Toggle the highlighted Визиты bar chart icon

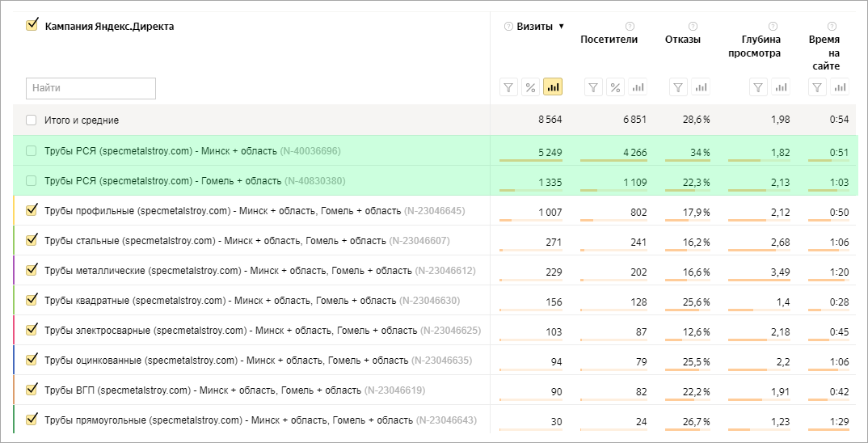coord(553,87)
